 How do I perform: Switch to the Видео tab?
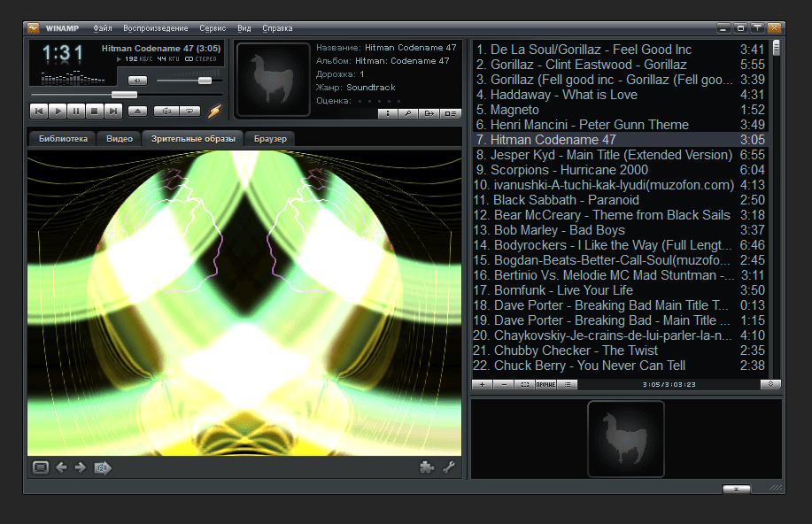(120, 139)
